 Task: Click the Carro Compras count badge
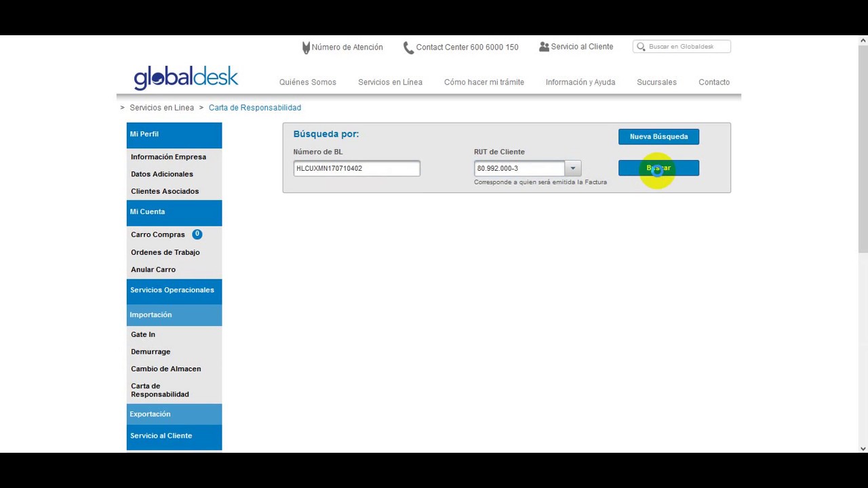(197, 235)
